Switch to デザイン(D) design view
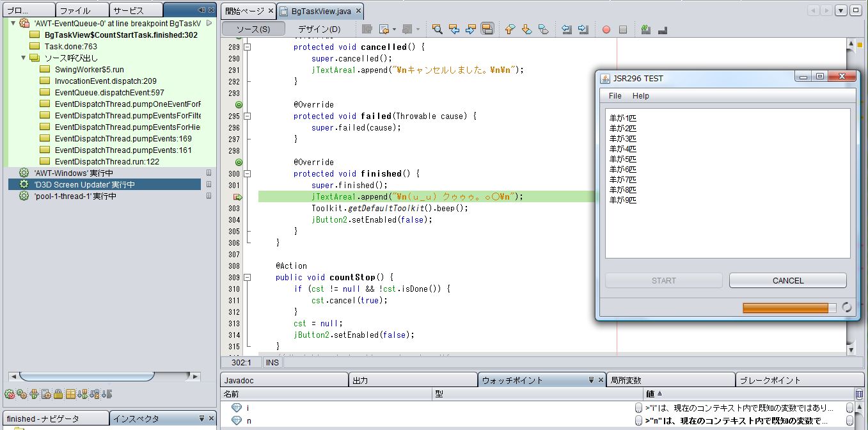 click(319, 29)
